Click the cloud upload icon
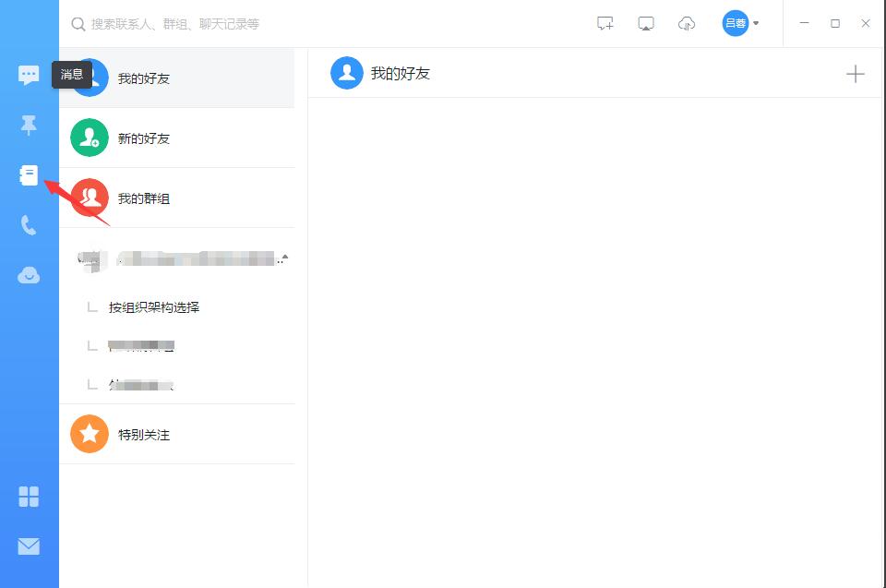Viewport: 886px width, 588px height. coord(686,23)
